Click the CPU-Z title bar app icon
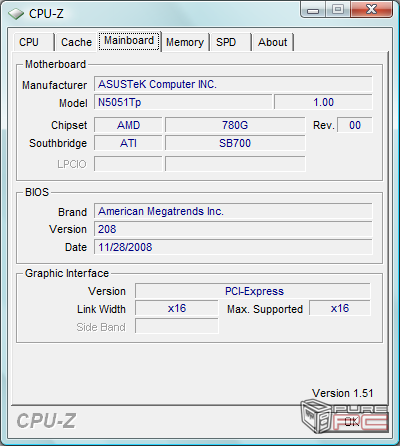 tap(16, 14)
